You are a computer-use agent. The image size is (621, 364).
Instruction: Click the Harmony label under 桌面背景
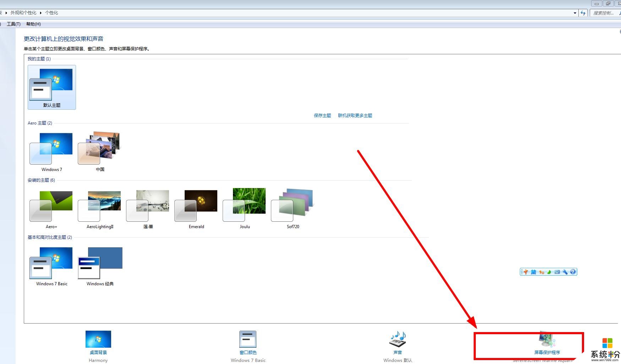[98, 360]
